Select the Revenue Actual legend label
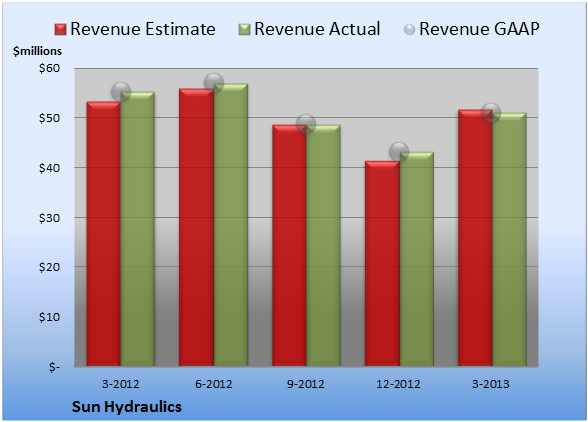Viewport: 588px width, 422px height. pos(317,29)
